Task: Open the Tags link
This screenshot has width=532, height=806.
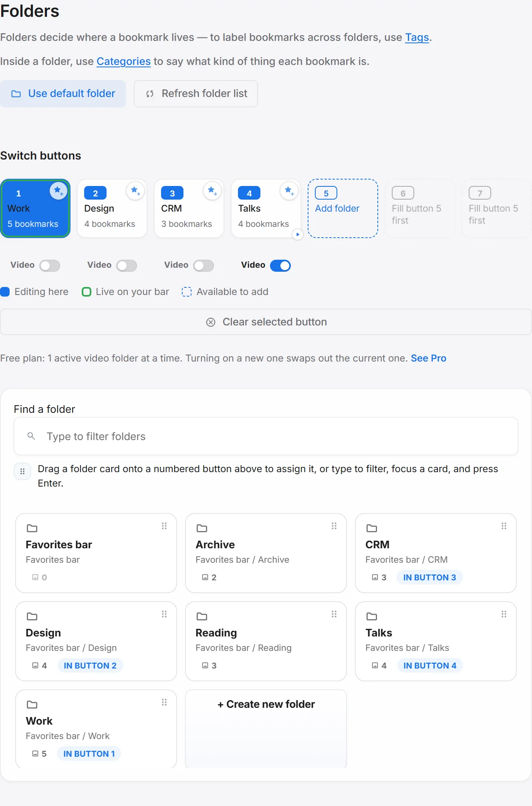Action: click(x=417, y=37)
